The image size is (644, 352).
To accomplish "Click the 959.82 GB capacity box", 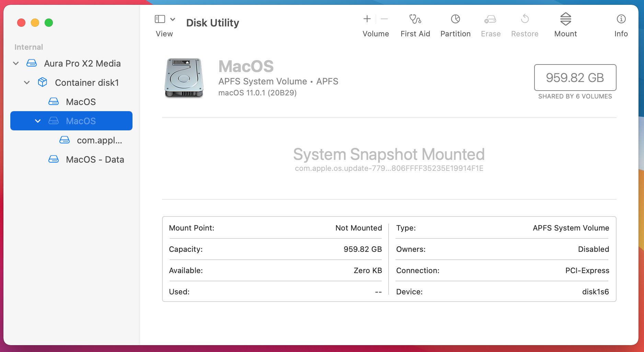I will coord(575,78).
